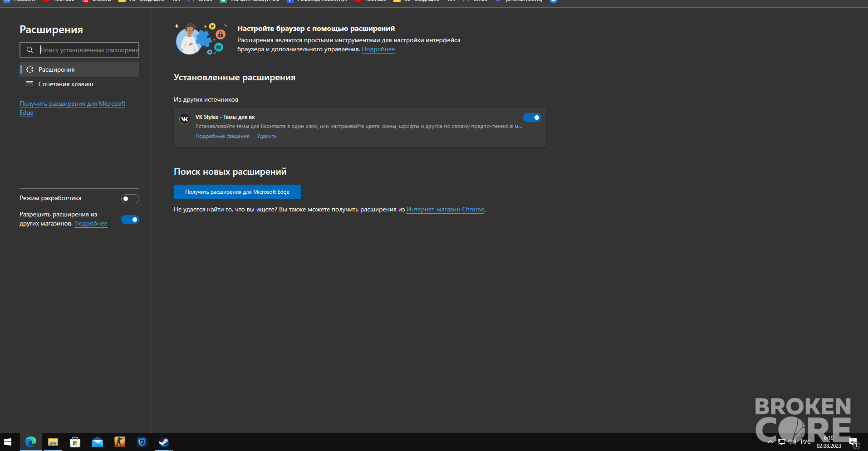Image resolution: width=868 pixels, height=451 pixels.
Task: Click the blue Получить расширения для Microsoft Edge button
Action: tap(237, 192)
